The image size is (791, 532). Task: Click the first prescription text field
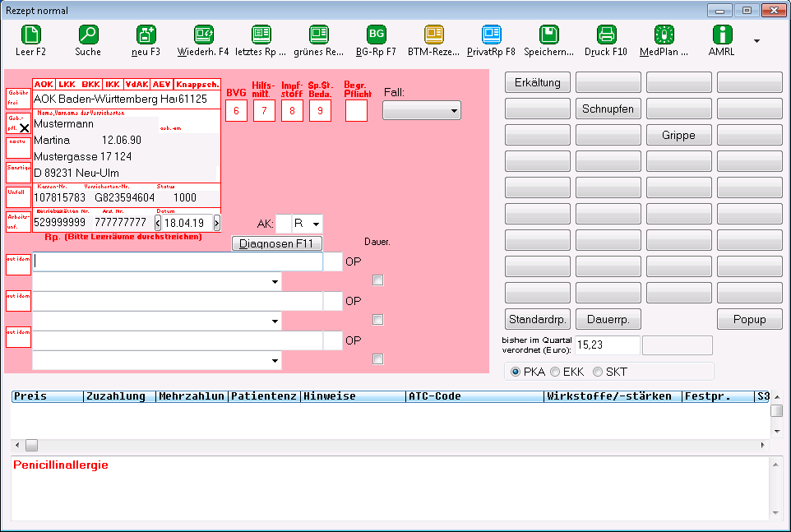(x=178, y=261)
